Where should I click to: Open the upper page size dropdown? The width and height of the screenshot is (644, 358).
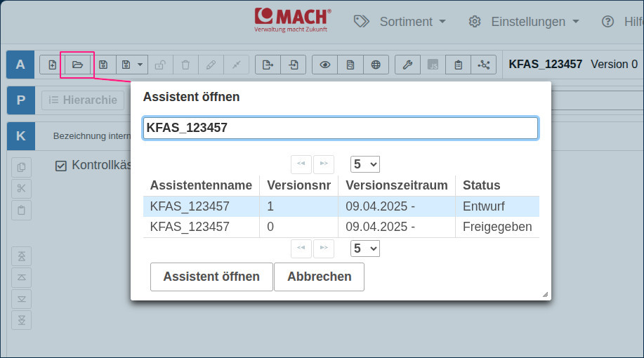(x=364, y=164)
